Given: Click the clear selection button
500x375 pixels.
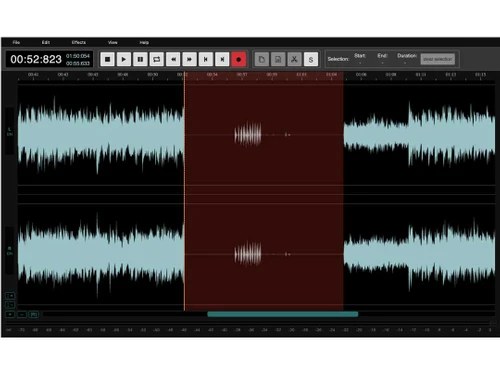Looking at the screenshot, I should 438,59.
